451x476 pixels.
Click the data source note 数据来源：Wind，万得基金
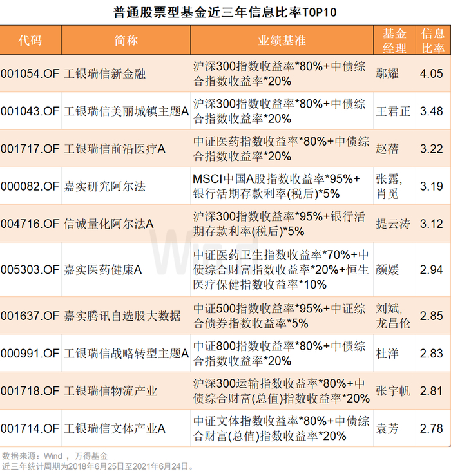pyautogui.click(x=55, y=456)
